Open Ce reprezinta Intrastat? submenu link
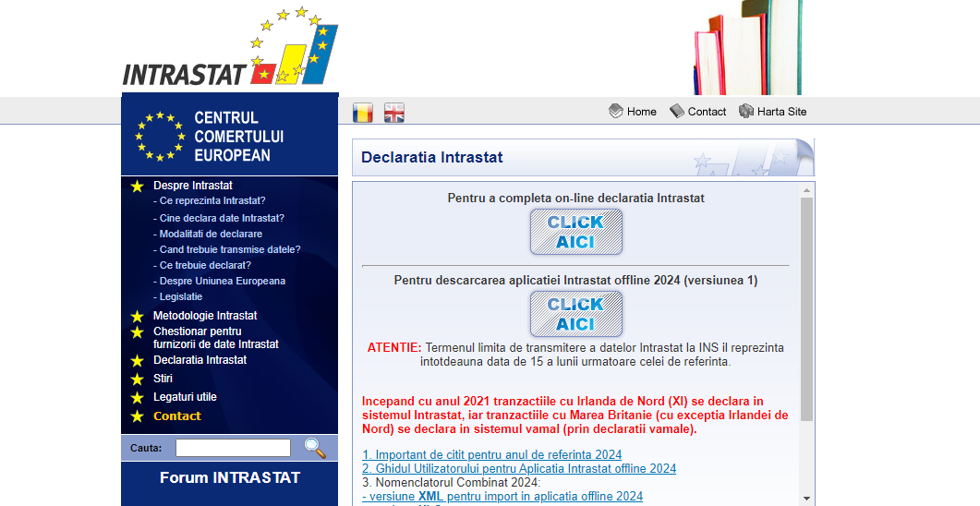 (x=210, y=200)
